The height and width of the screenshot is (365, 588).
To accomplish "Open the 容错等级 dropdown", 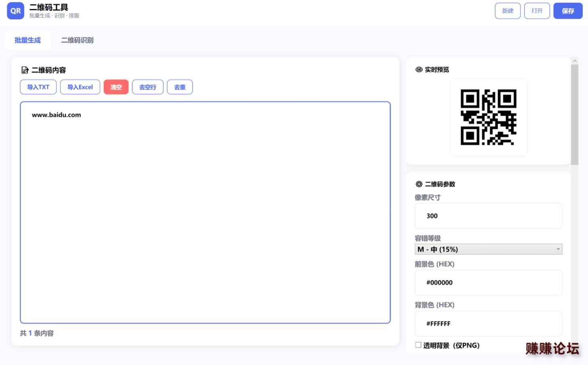I will click(x=488, y=249).
